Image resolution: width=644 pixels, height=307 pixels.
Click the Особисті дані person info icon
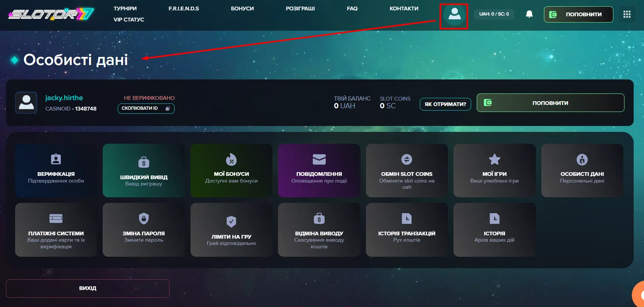[x=582, y=159]
